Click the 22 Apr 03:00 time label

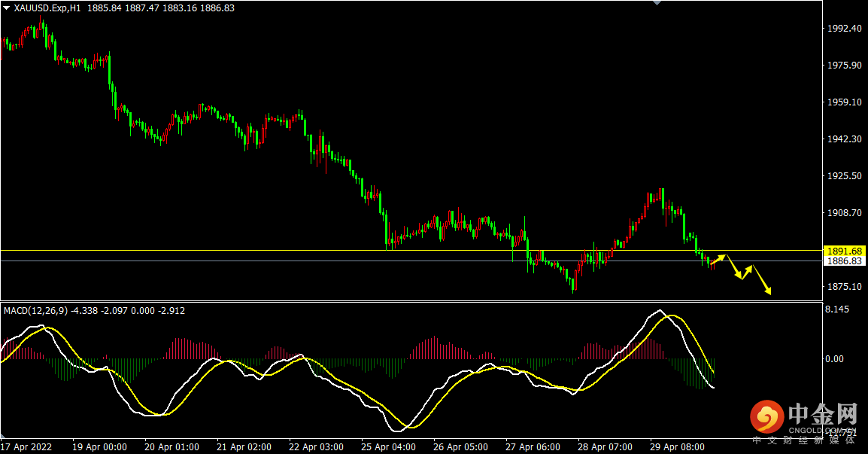coord(316,446)
